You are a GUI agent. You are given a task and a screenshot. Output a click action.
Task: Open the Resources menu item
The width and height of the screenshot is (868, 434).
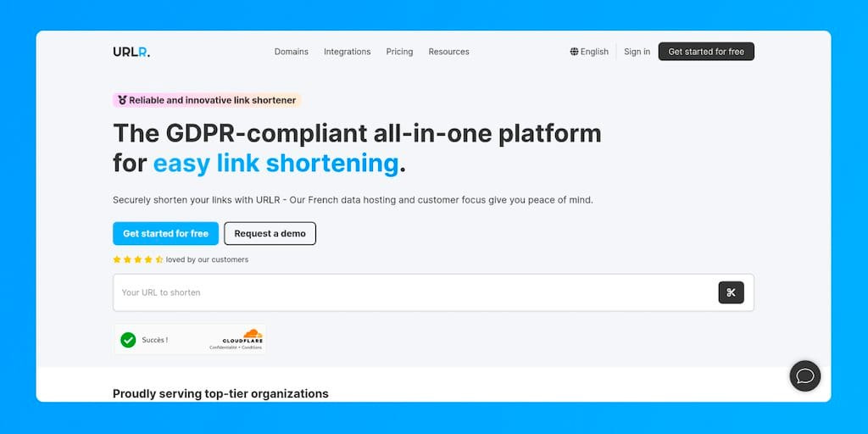click(448, 52)
